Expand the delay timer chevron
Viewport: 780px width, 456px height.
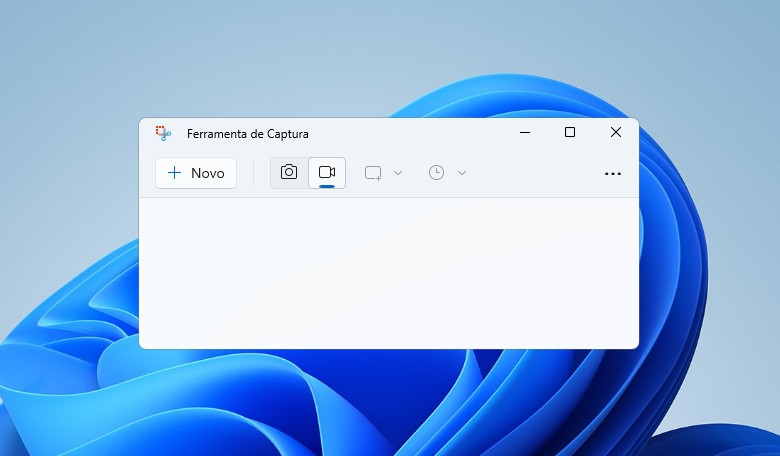pyautogui.click(x=462, y=173)
